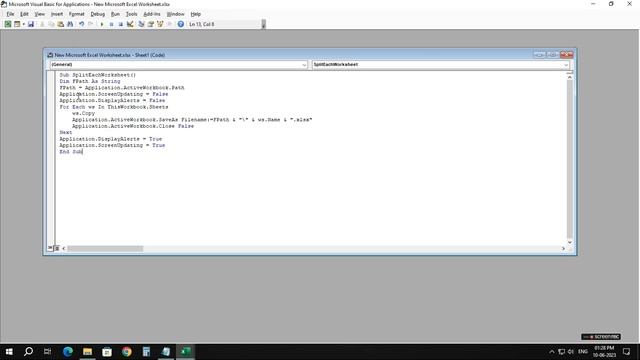
Task: Open File Explorer from taskbar
Action: 87,351
